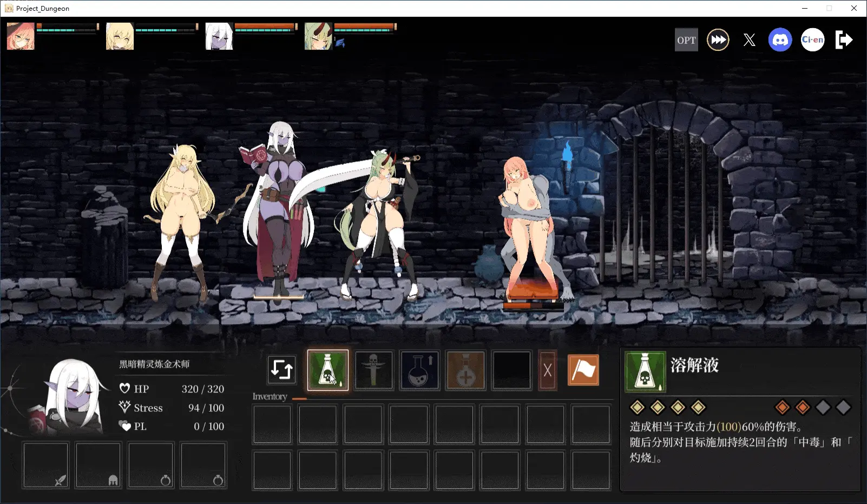Image resolution: width=867 pixels, height=504 pixels.
Task: Select the skull dagger skill icon
Action: tap(373, 370)
